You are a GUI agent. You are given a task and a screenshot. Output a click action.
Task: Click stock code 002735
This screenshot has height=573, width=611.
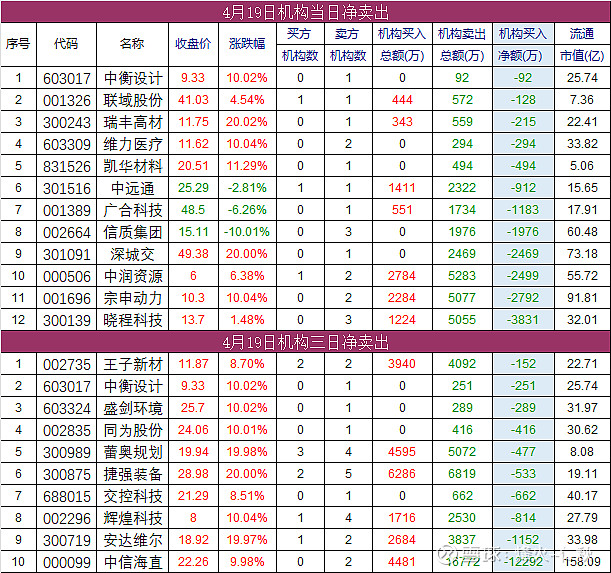pos(67,365)
